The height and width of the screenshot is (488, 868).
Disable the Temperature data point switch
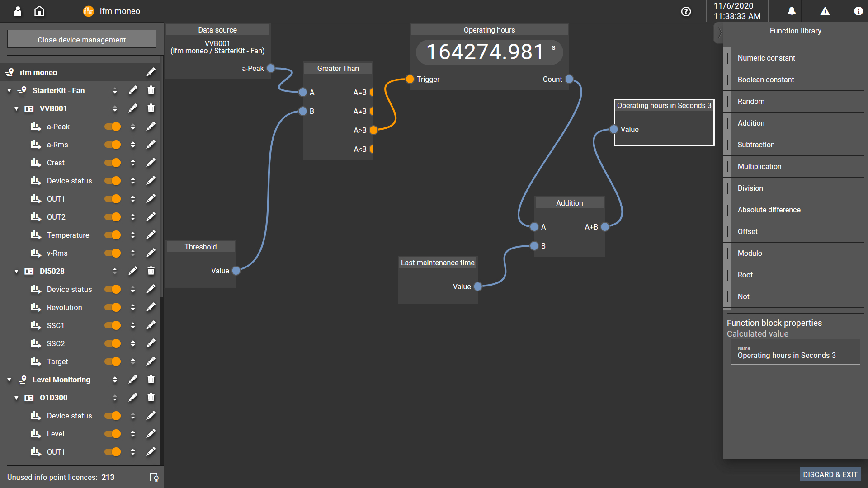coord(113,235)
